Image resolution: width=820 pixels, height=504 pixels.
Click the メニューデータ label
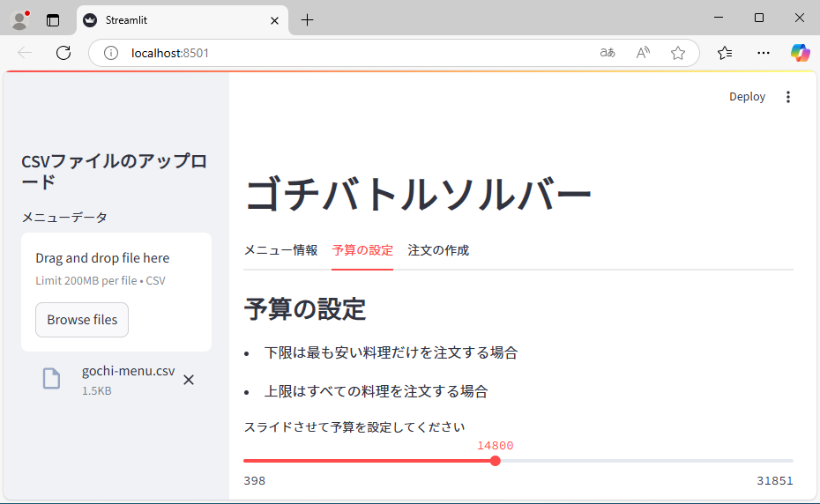tap(64, 217)
